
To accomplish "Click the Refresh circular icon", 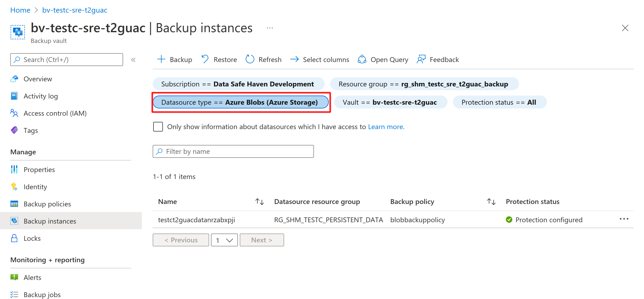I will point(250,59).
